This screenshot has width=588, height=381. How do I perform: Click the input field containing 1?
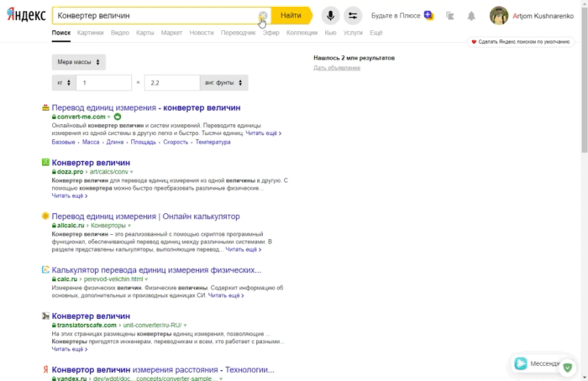pos(104,83)
